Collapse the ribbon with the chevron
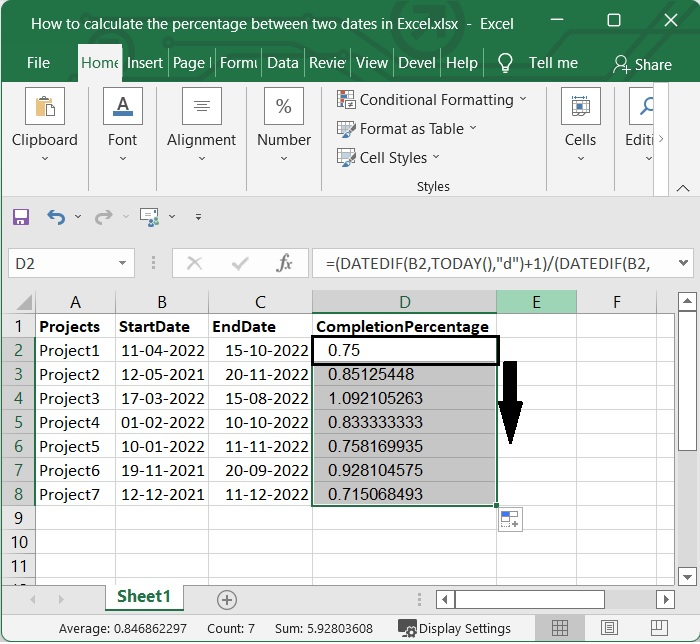 tap(683, 188)
